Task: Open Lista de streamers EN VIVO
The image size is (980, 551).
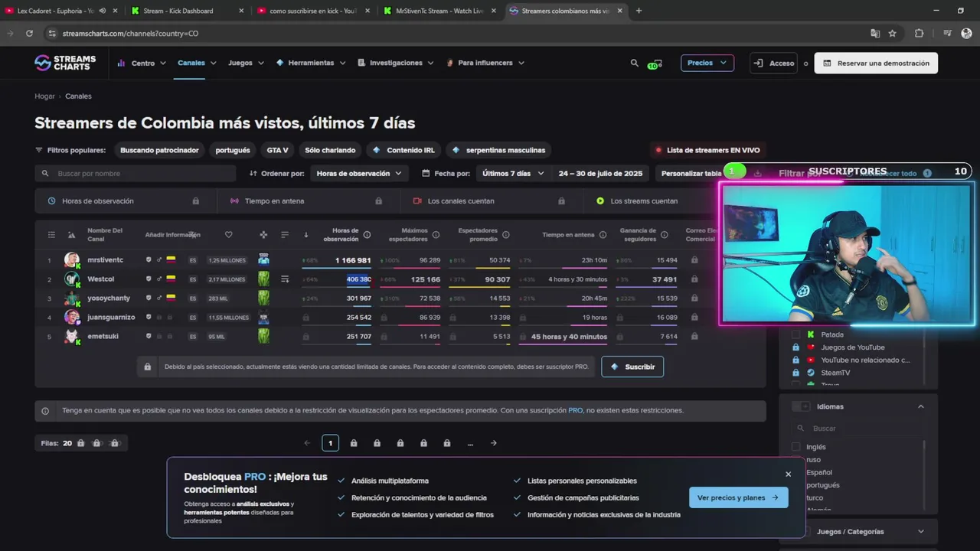Action: tap(707, 150)
